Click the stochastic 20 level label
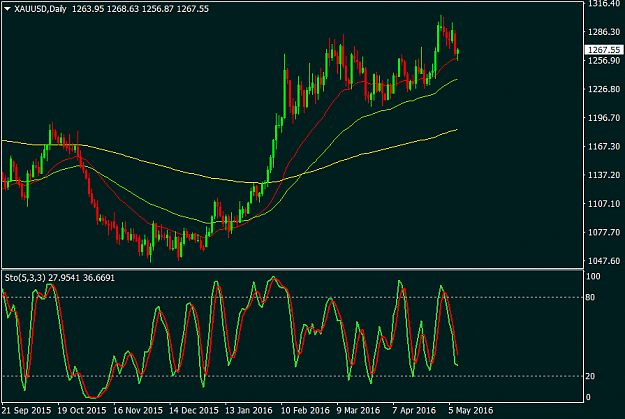The image size is (625, 419). click(x=590, y=376)
